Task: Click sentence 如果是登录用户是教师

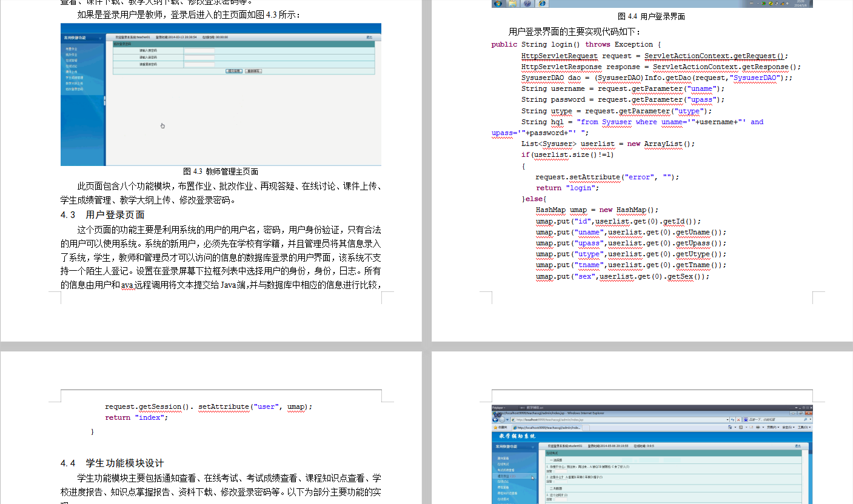Action: click(189, 15)
